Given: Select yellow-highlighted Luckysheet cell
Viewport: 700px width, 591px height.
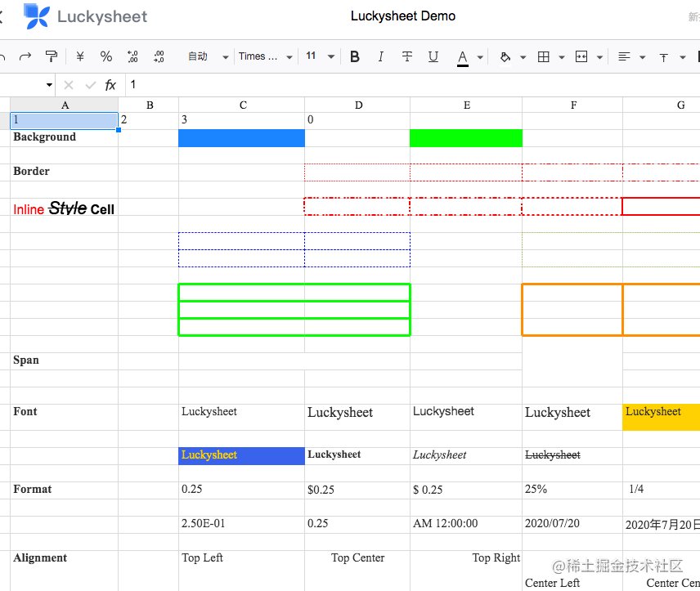Looking at the screenshot, I should click(662, 418).
